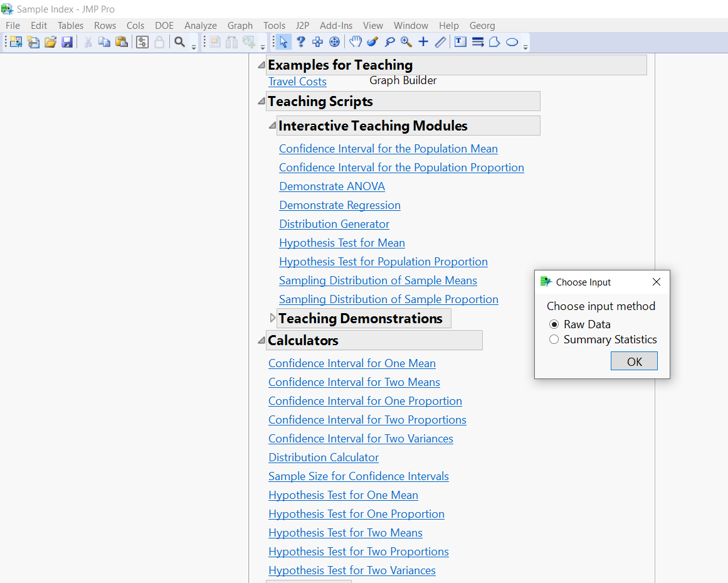The image size is (728, 583).
Task: Open Sampling Distribution of Sample Means
Action: pos(378,281)
